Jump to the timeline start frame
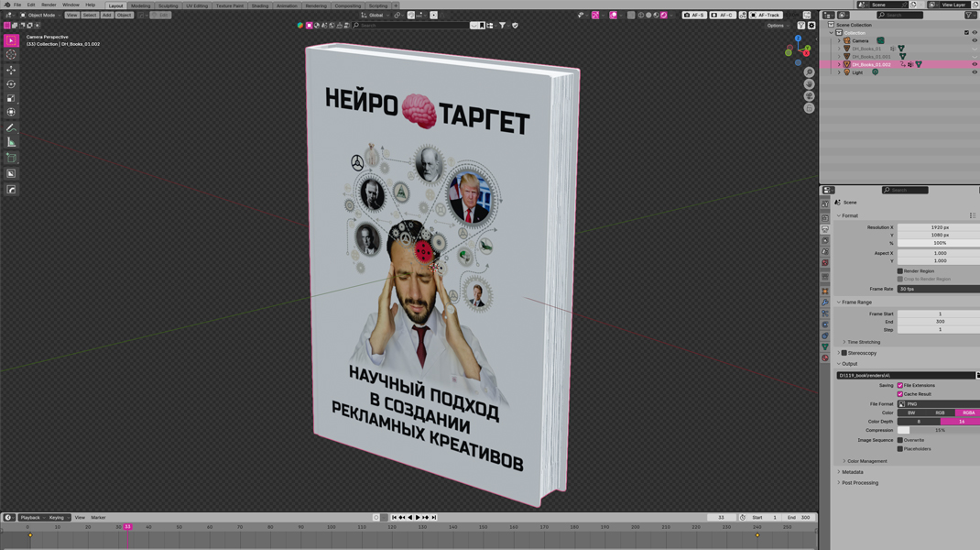The height and width of the screenshot is (550, 980). [x=395, y=518]
